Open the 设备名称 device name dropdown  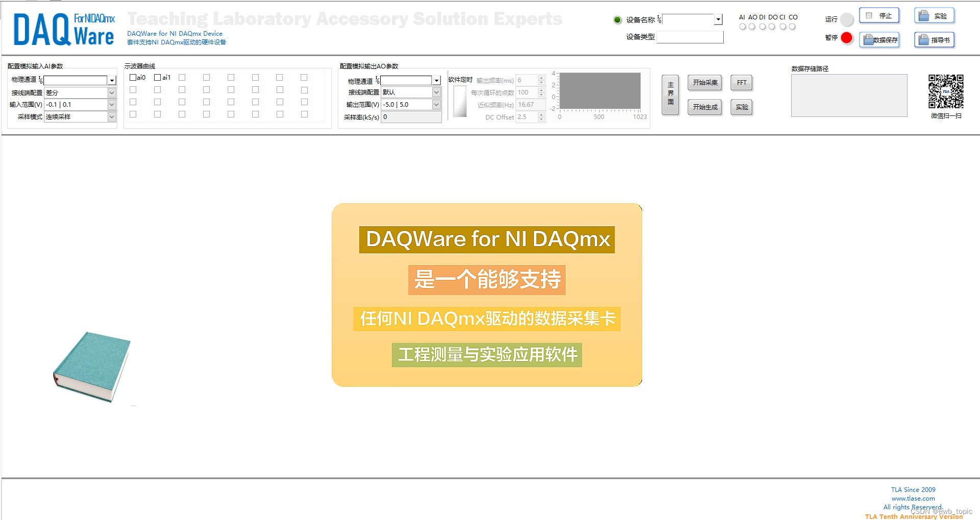click(x=719, y=19)
